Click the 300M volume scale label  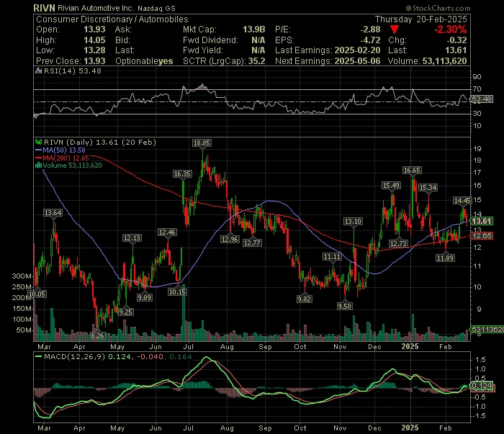click(x=22, y=276)
